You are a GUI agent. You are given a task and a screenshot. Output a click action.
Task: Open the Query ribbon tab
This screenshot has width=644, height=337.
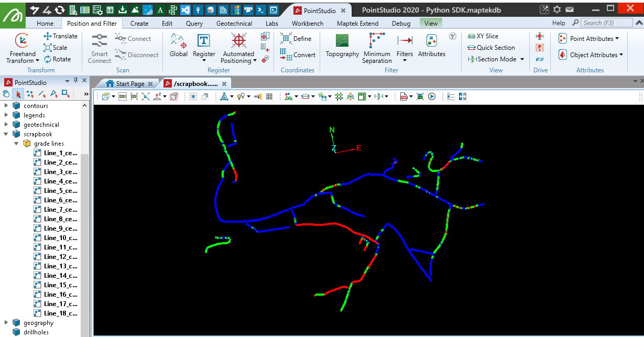pyautogui.click(x=194, y=23)
